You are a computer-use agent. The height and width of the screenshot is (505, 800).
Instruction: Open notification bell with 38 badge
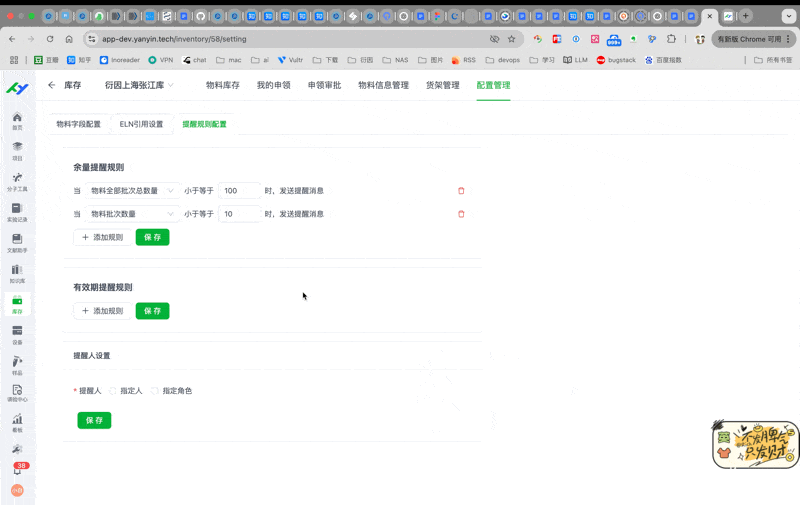[17, 469]
